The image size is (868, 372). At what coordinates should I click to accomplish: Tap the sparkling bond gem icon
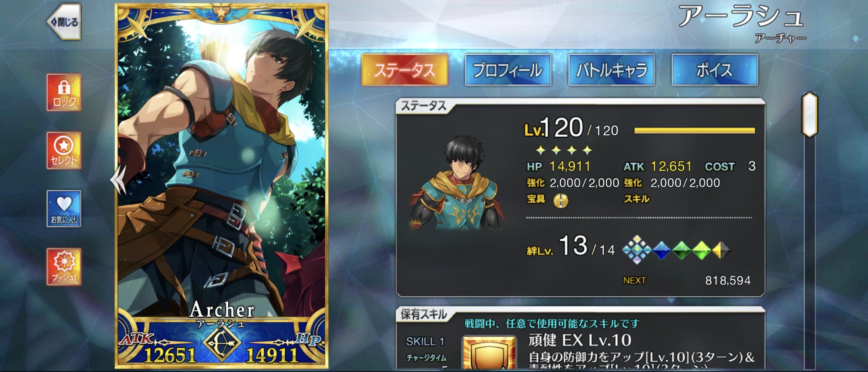[x=637, y=250]
